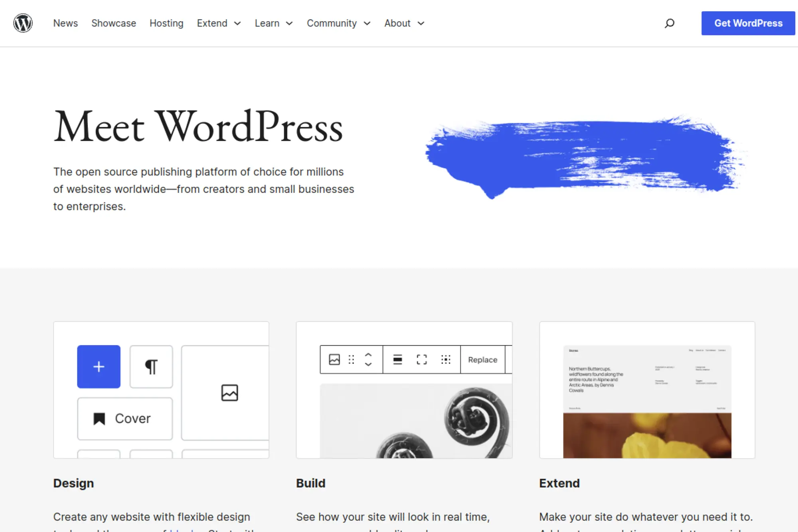
Task: Select the full-width alignment icon
Action: pyautogui.click(x=422, y=360)
